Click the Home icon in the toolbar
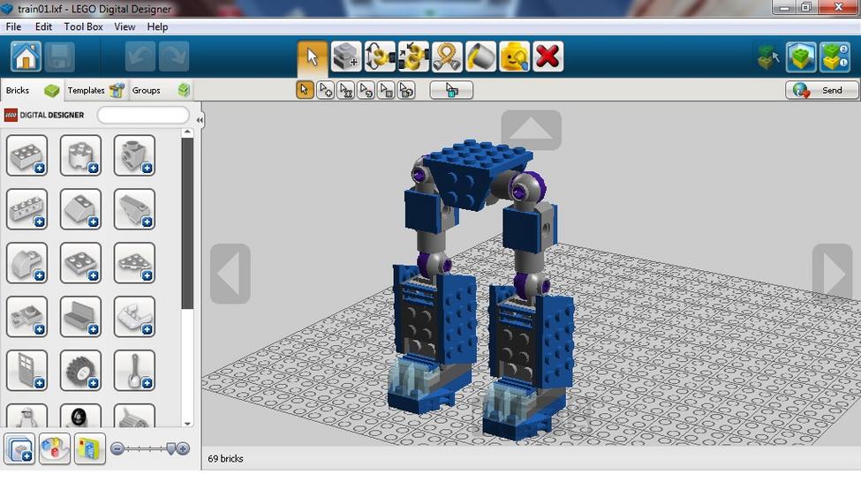 coord(26,57)
